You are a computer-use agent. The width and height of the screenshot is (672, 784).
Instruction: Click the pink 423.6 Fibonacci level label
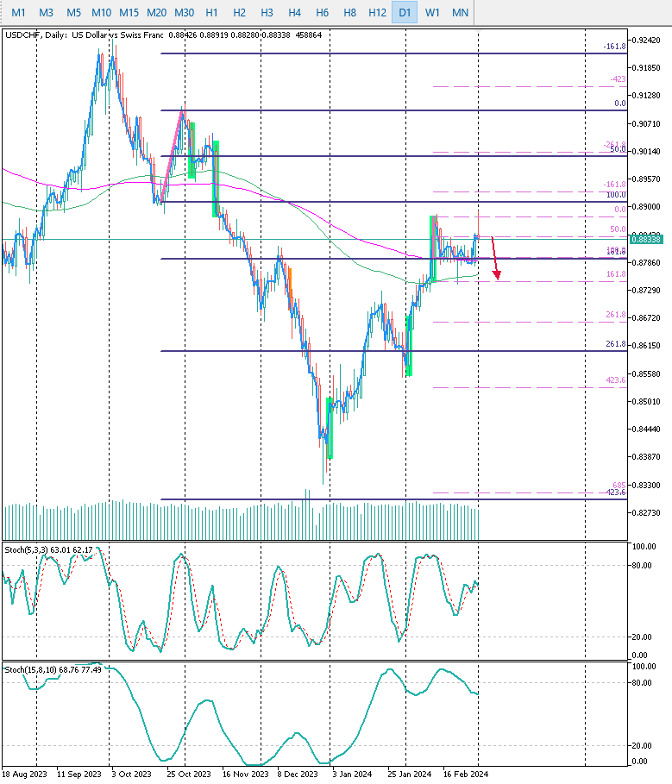click(616, 380)
